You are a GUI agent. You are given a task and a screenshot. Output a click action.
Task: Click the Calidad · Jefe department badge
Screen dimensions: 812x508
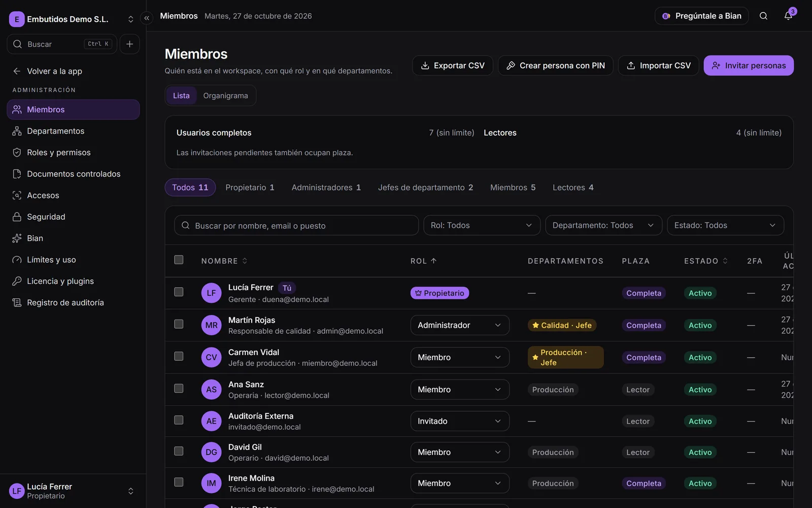(x=562, y=325)
